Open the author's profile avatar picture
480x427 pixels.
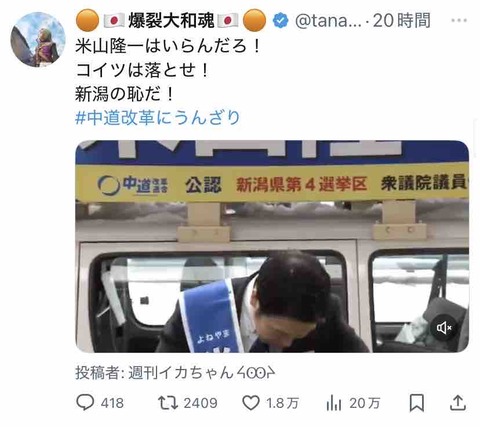[38, 39]
